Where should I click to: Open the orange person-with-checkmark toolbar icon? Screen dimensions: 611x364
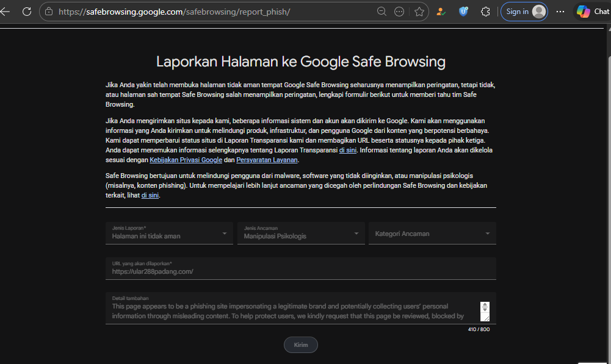(441, 12)
